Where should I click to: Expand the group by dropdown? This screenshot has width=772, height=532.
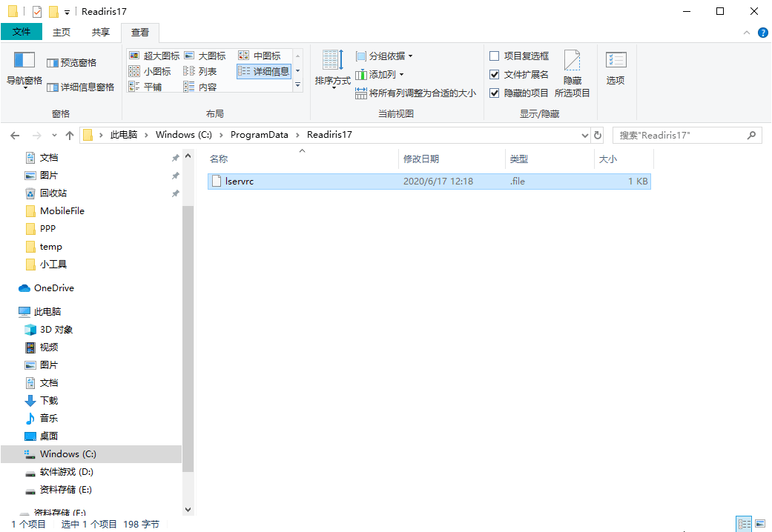point(384,56)
